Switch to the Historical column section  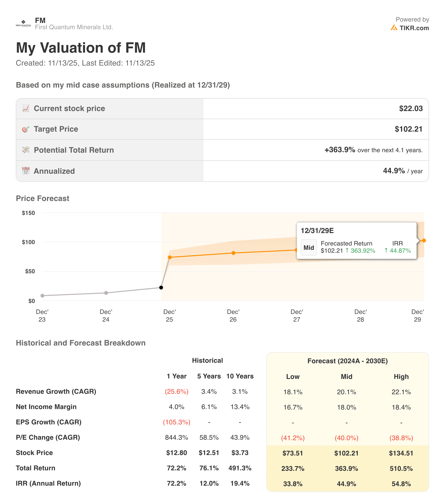(207, 360)
